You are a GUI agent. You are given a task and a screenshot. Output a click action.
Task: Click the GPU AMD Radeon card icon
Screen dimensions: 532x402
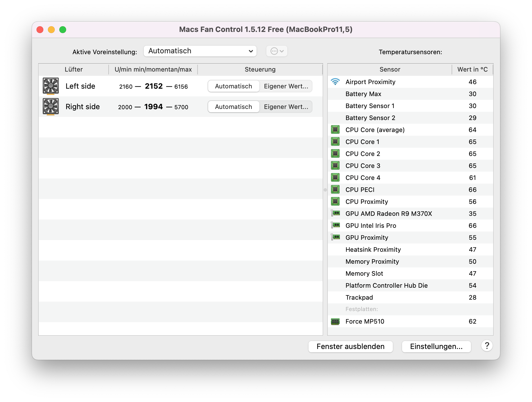(x=335, y=213)
